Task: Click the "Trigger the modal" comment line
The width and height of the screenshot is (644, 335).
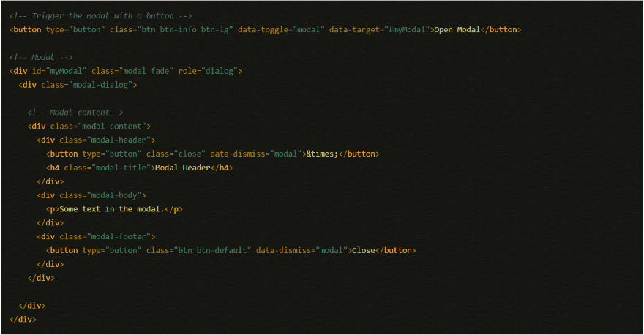Action: (100, 16)
